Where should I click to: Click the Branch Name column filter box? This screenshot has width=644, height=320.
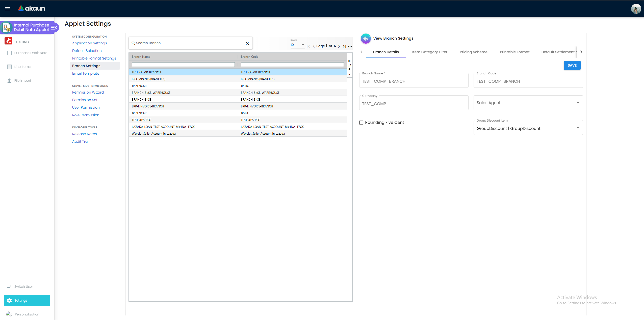coord(183,65)
